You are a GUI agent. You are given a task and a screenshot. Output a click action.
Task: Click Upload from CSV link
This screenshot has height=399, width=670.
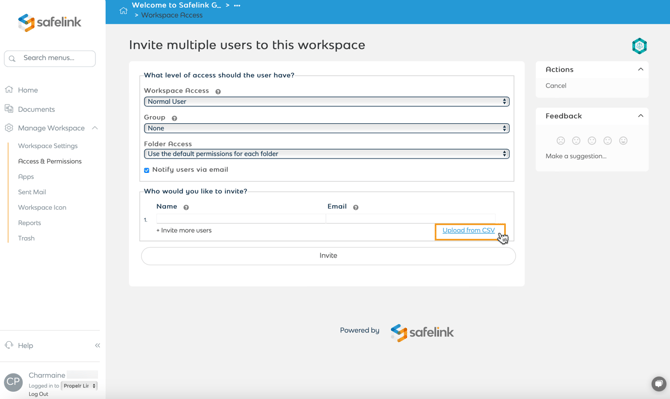[468, 230]
